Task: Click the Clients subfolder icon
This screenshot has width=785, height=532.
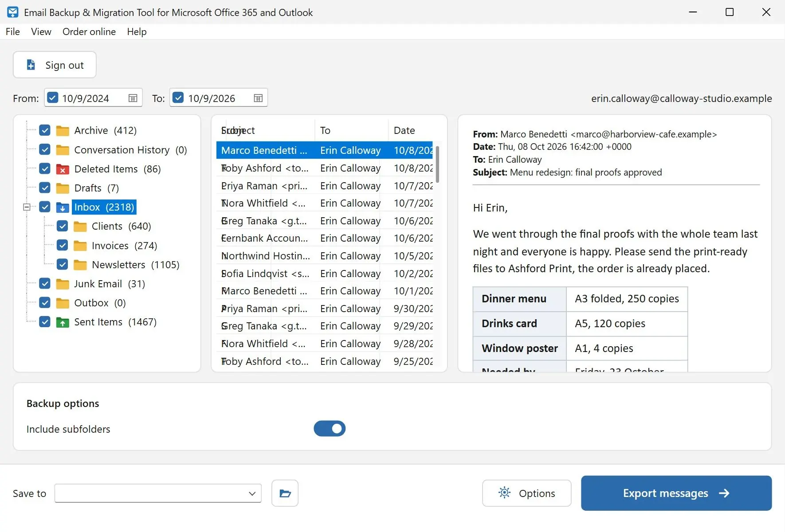Action: (x=80, y=227)
